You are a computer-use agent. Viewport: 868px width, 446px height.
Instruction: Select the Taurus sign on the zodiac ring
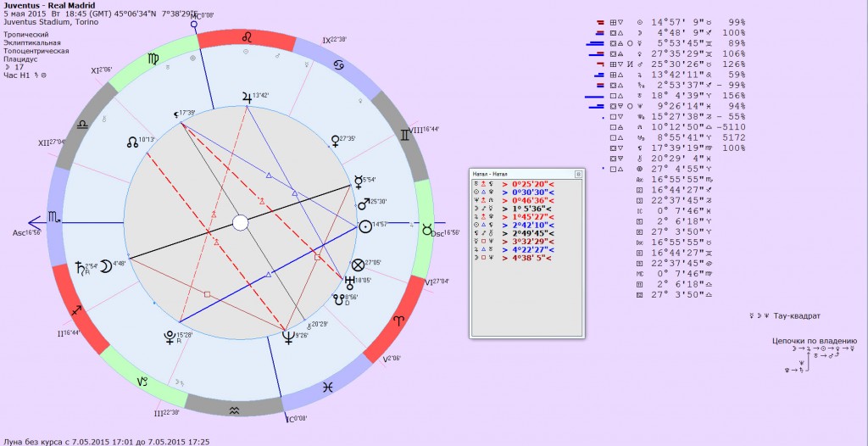[x=426, y=229]
